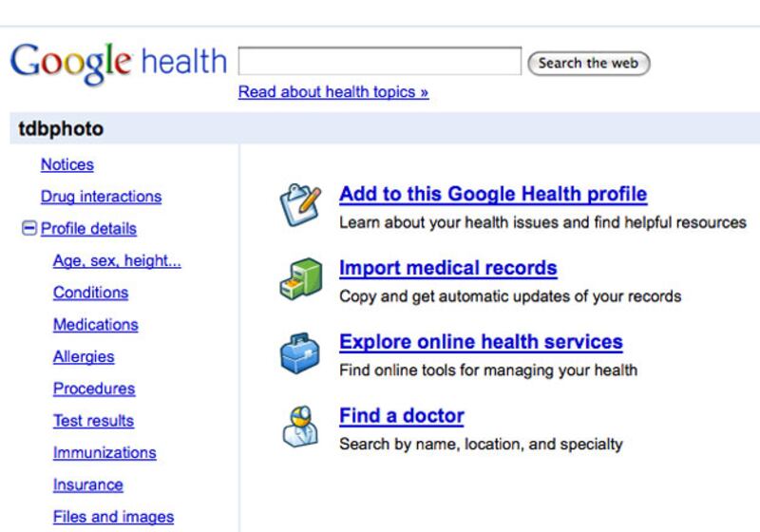760x532 pixels.
Task: Select Procedures in the sidebar
Action: coord(94,389)
